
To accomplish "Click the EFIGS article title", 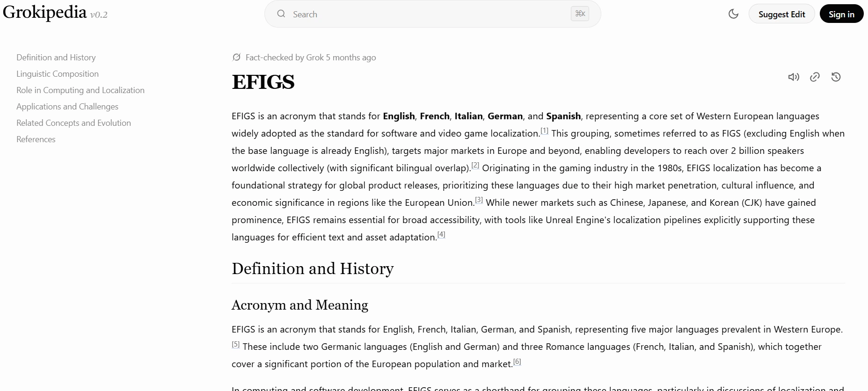I will coord(263,82).
